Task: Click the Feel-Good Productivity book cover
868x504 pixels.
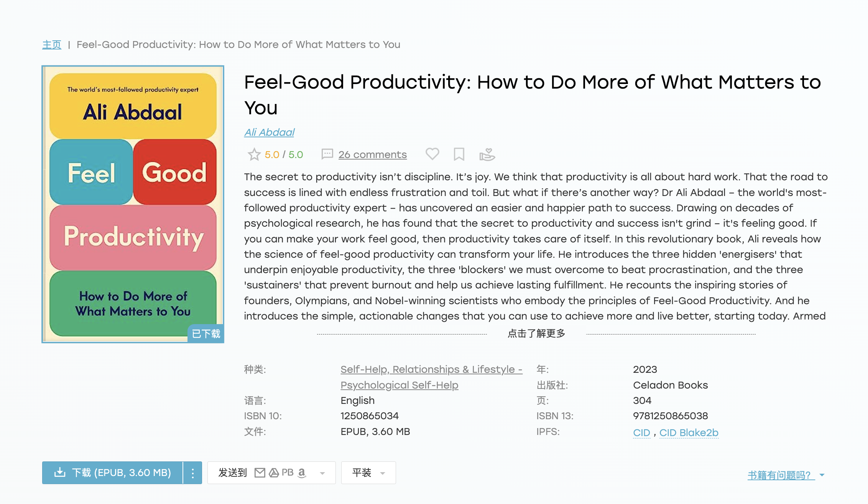Action: (x=133, y=204)
